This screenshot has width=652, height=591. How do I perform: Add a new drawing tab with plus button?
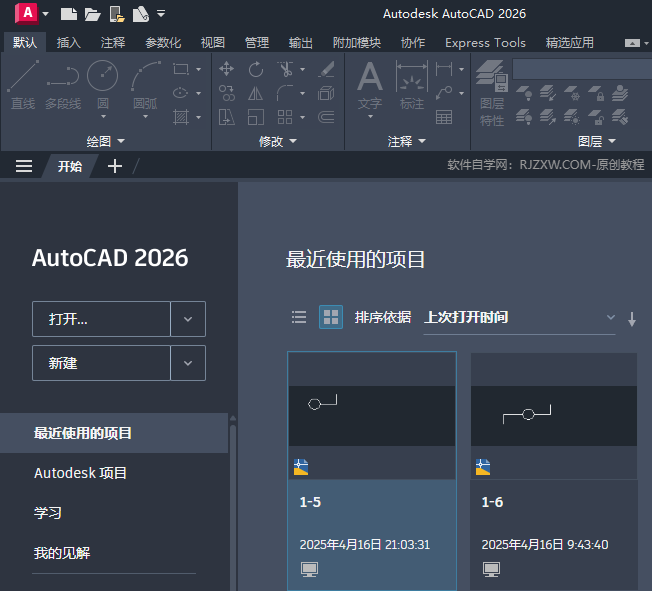pyautogui.click(x=115, y=166)
